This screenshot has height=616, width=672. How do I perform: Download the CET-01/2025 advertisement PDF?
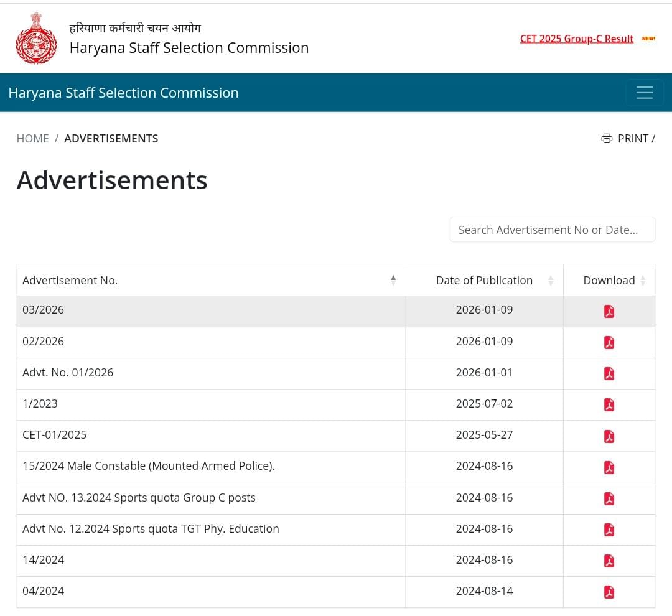(609, 436)
